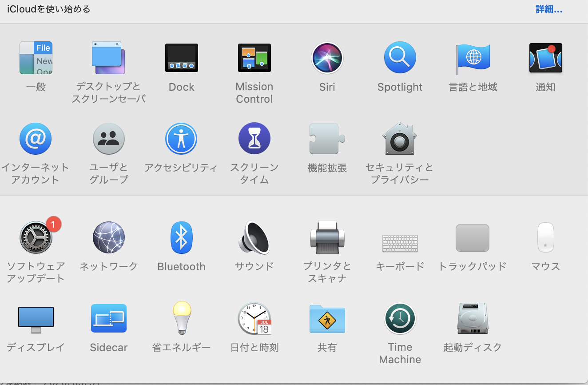588x385 pixels.
Task: Open セキュリティとプライバシー preferences
Action: pos(400,139)
